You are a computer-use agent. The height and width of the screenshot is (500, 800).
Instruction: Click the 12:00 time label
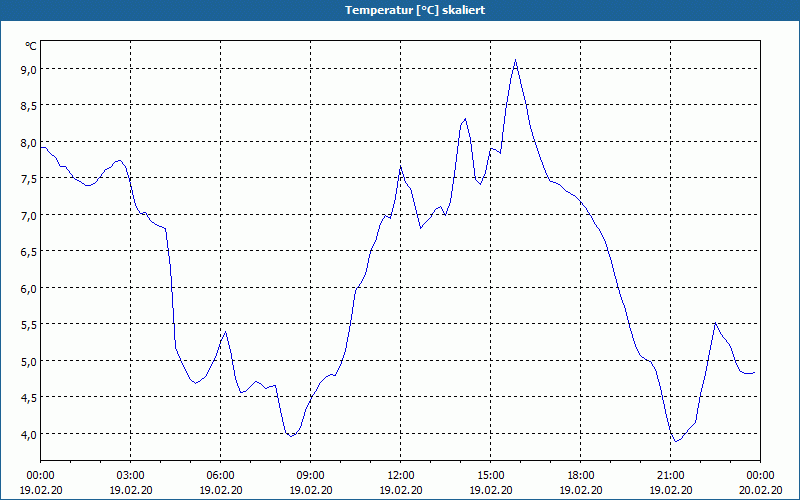(x=401, y=476)
